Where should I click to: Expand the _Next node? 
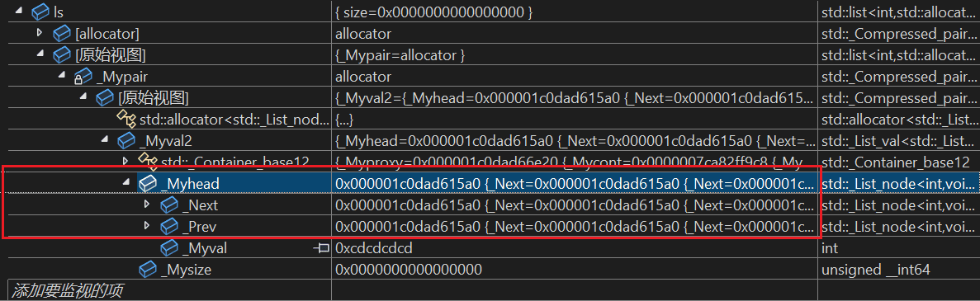[x=148, y=205]
